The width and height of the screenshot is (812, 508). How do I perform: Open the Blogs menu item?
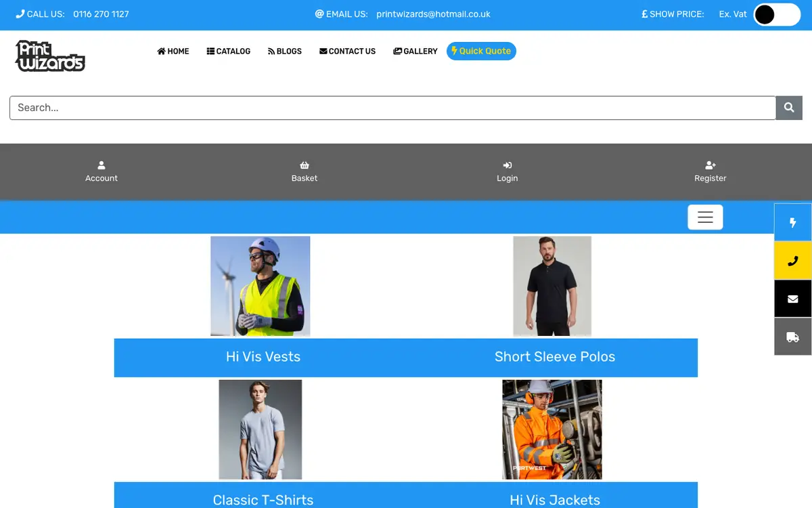(285, 51)
